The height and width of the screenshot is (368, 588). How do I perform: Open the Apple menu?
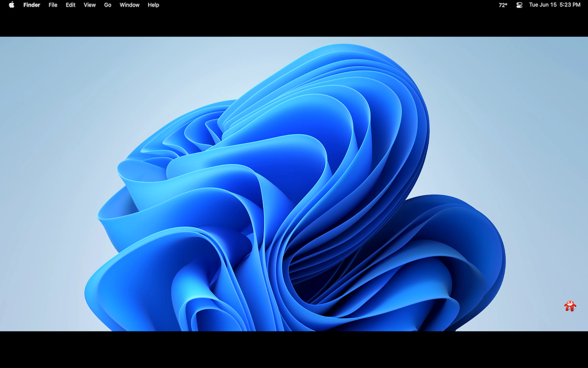pos(11,5)
